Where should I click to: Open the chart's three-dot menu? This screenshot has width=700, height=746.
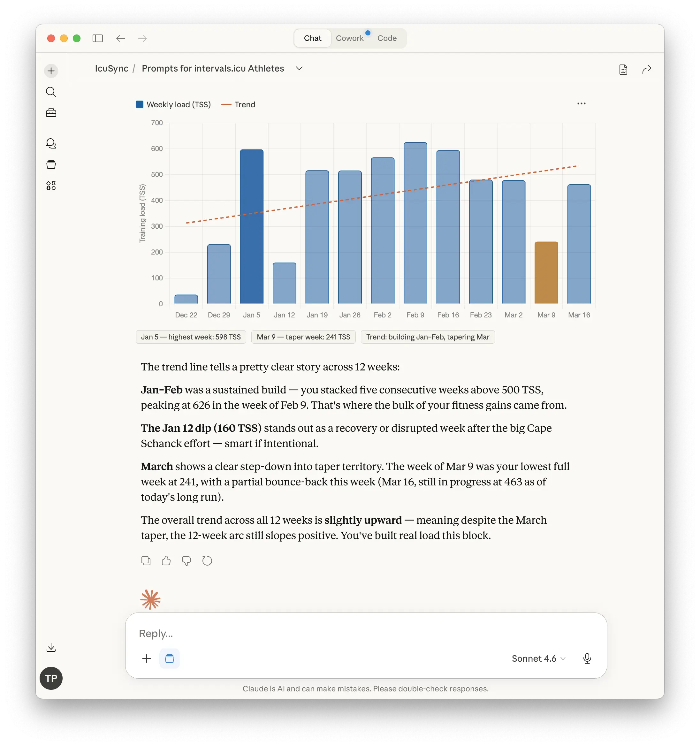582,103
